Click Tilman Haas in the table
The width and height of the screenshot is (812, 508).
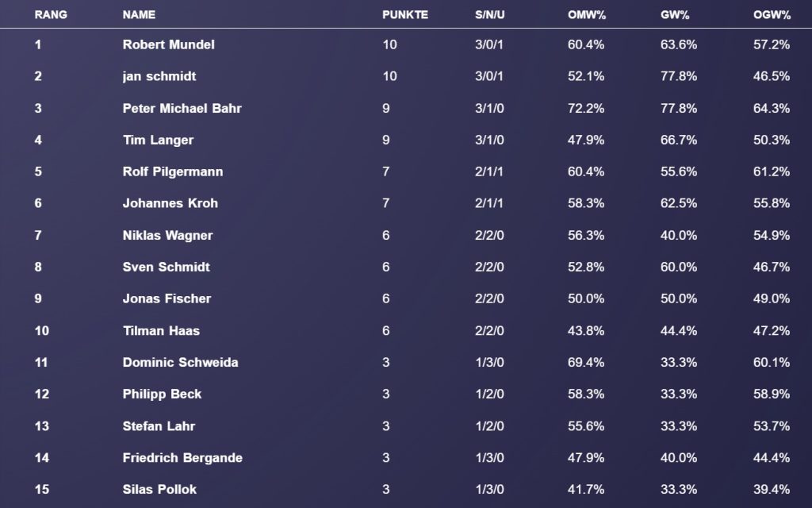point(161,330)
